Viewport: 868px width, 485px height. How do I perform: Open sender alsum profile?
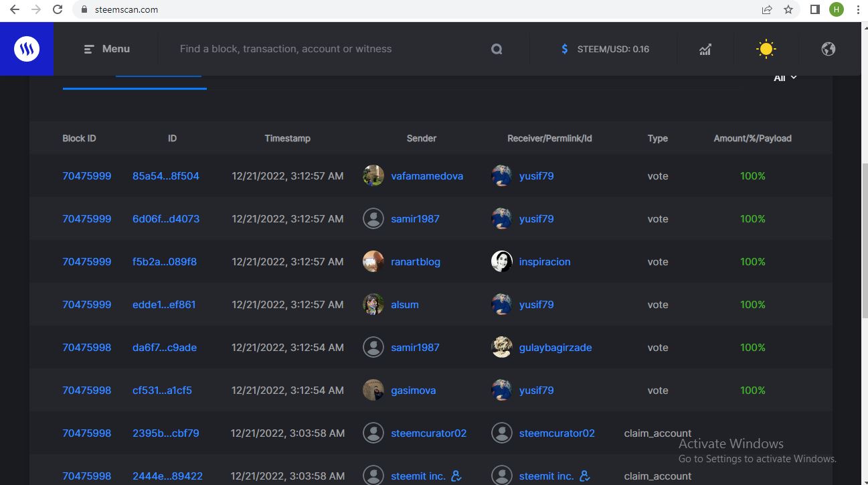click(405, 305)
